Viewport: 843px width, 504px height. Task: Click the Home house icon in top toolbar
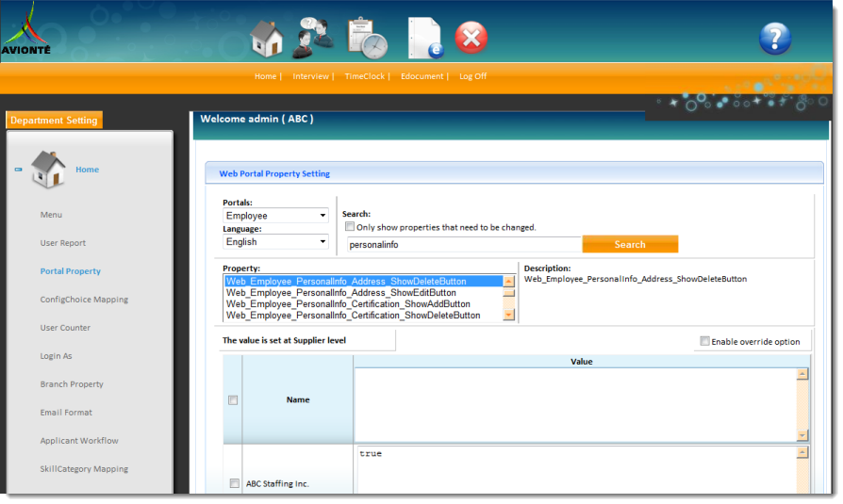coord(267,39)
